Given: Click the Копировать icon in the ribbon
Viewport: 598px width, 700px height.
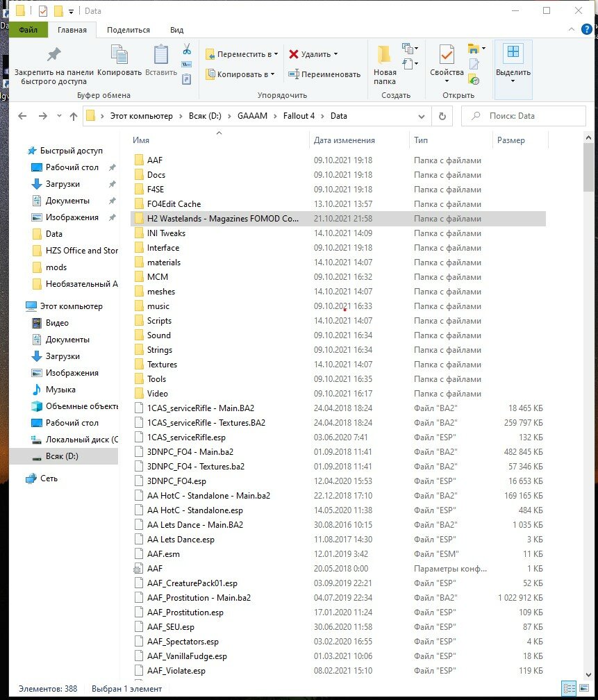Looking at the screenshot, I should click(119, 56).
